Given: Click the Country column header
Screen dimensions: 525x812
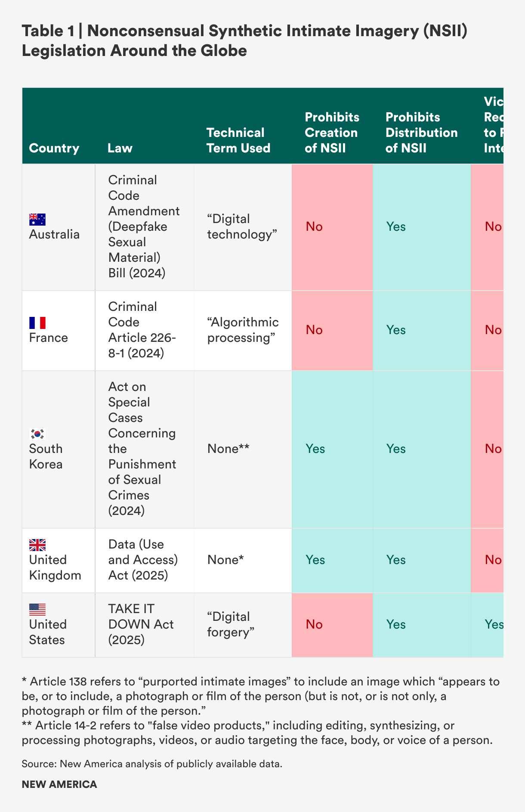Looking at the screenshot, I should tap(54, 148).
